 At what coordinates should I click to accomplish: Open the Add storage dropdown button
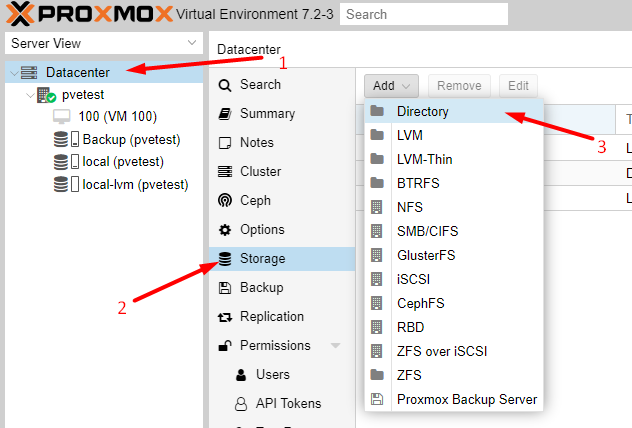click(391, 86)
